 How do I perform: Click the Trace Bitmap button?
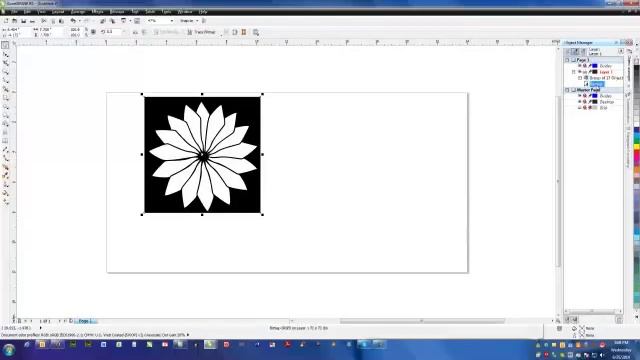202,32
